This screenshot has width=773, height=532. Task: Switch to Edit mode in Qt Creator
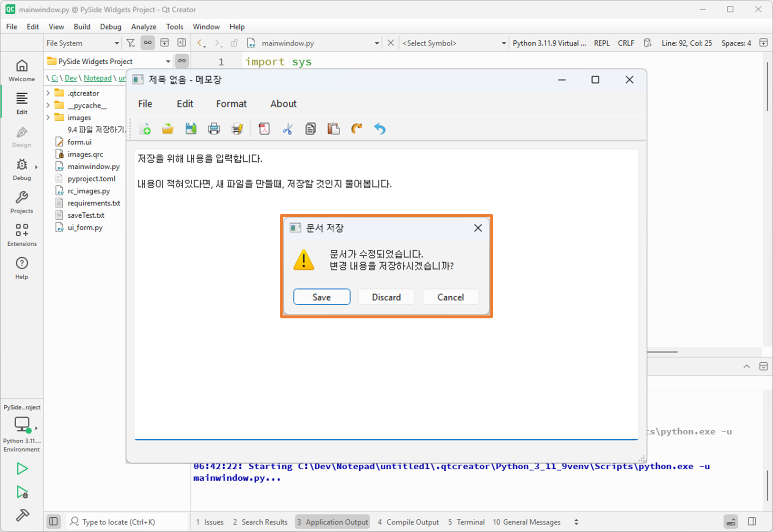[x=22, y=103]
